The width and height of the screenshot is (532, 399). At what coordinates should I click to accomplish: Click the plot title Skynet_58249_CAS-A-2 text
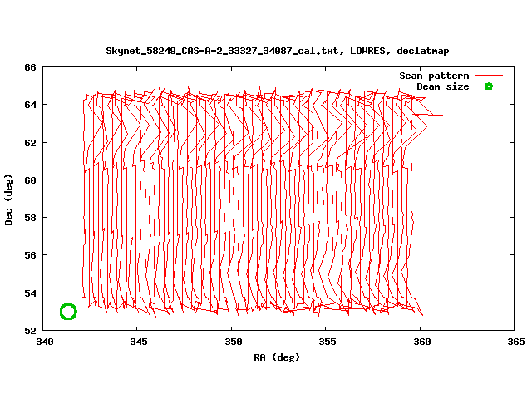(x=277, y=51)
